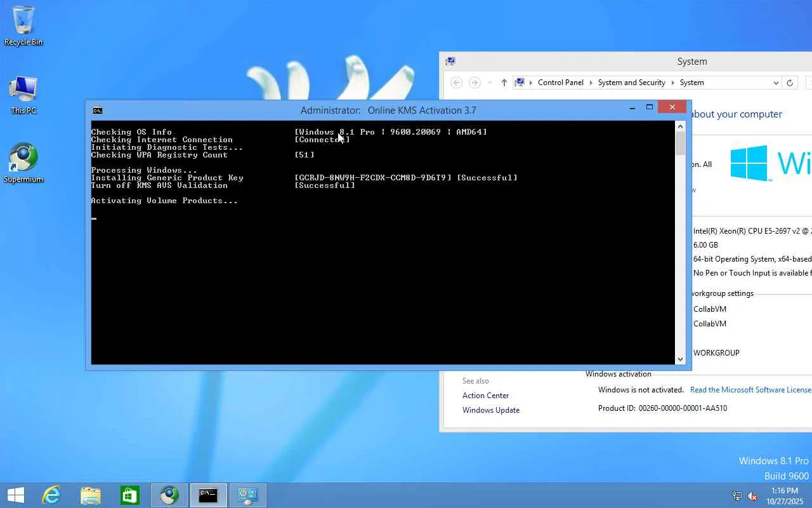
Task: Launch Internet Explorer from the taskbar
Action: click(x=51, y=495)
